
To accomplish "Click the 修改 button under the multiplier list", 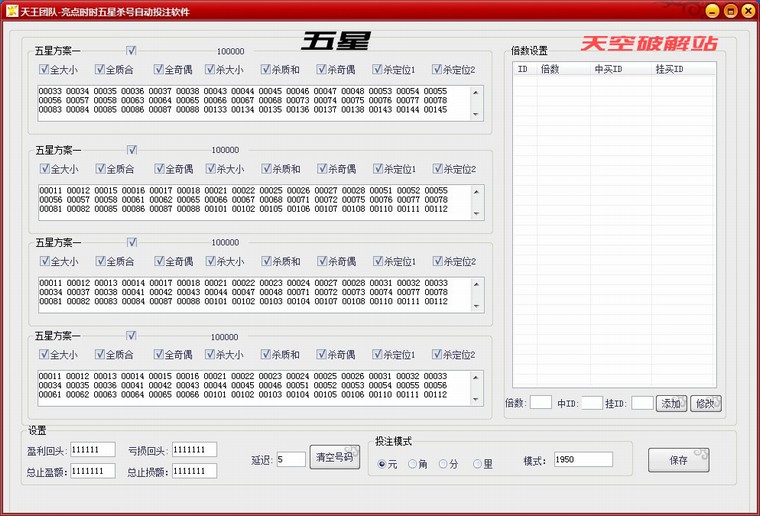I will click(704, 404).
